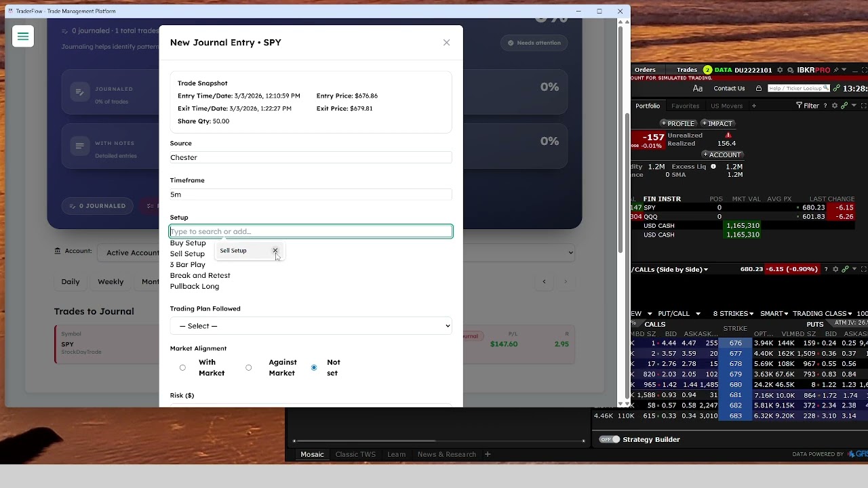868x488 pixels.
Task: Expand the IBKR title bar dropdown arrow
Action: point(845,70)
